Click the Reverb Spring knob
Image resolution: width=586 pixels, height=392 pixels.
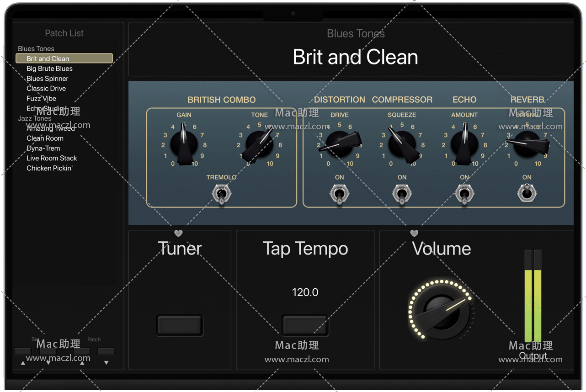click(x=527, y=144)
